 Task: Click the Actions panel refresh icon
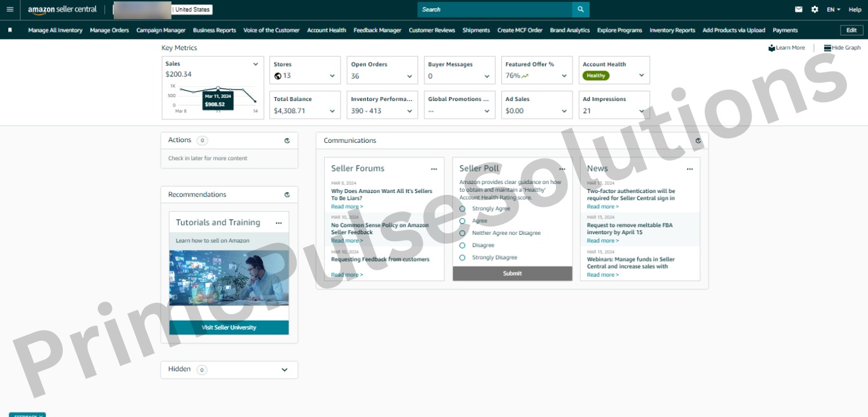tap(287, 141)
